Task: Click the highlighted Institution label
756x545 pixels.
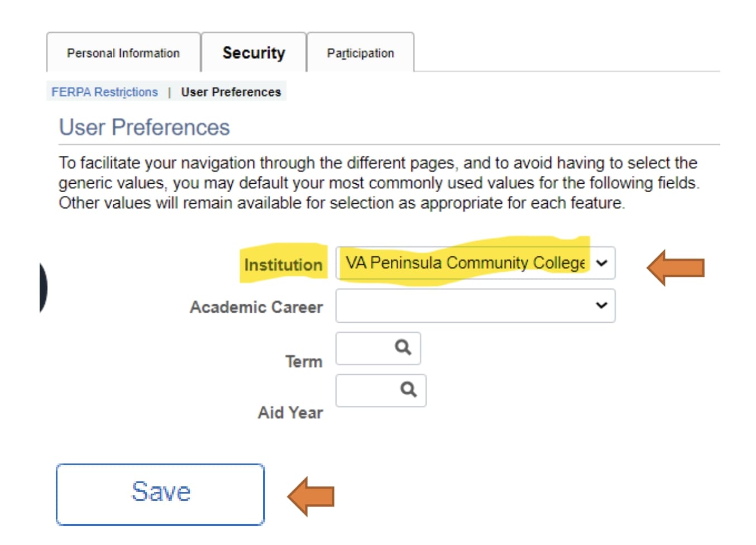Action: [283, 265]
